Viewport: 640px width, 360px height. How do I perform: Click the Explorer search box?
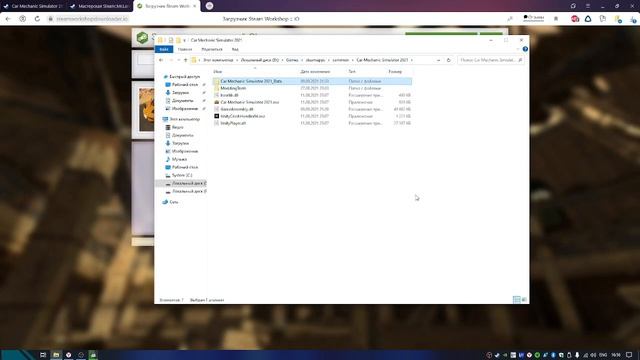(491, 60)
